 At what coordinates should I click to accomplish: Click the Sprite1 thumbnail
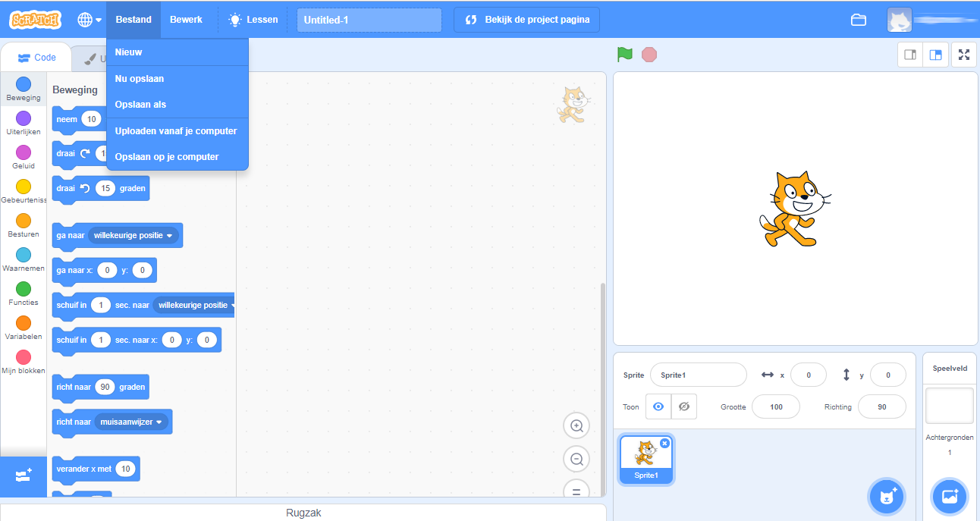[x=645, y=459]
